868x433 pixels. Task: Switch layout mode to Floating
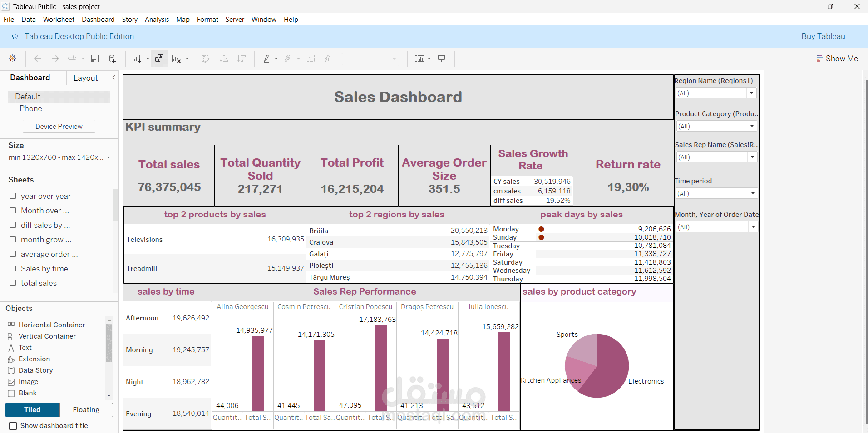[x=86, y=410]
